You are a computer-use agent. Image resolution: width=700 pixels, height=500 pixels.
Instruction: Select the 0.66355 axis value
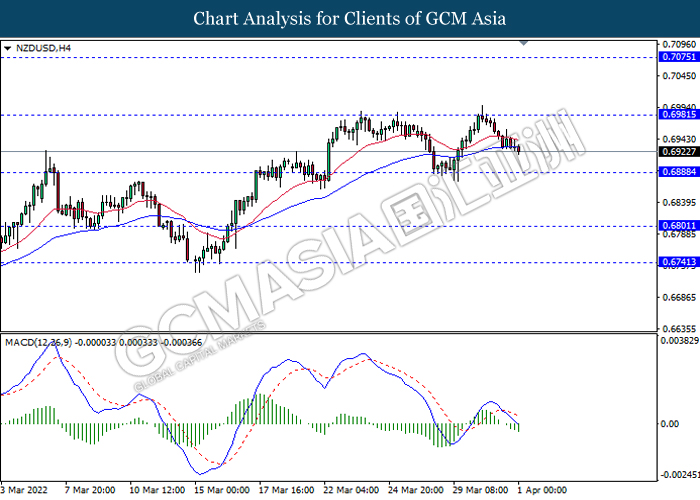coord(679,329)
